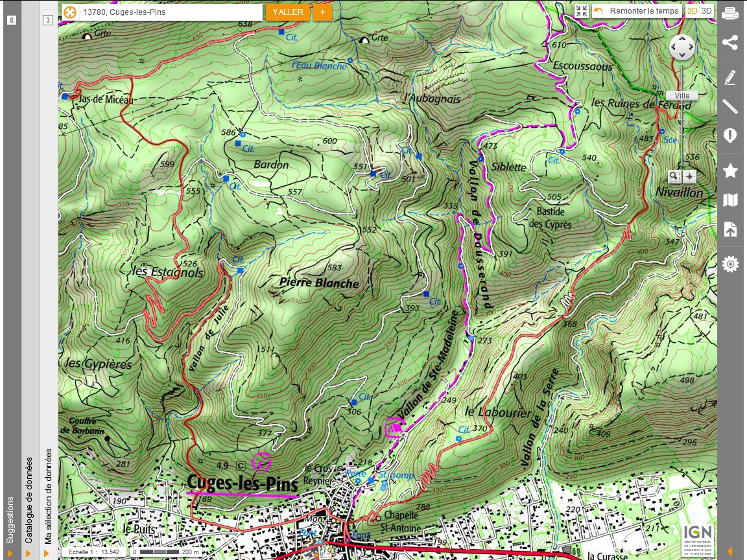Open the Ma sélection de données tab
The width and height of the screenshot is (747, 560).
click(x=47, y=496)
